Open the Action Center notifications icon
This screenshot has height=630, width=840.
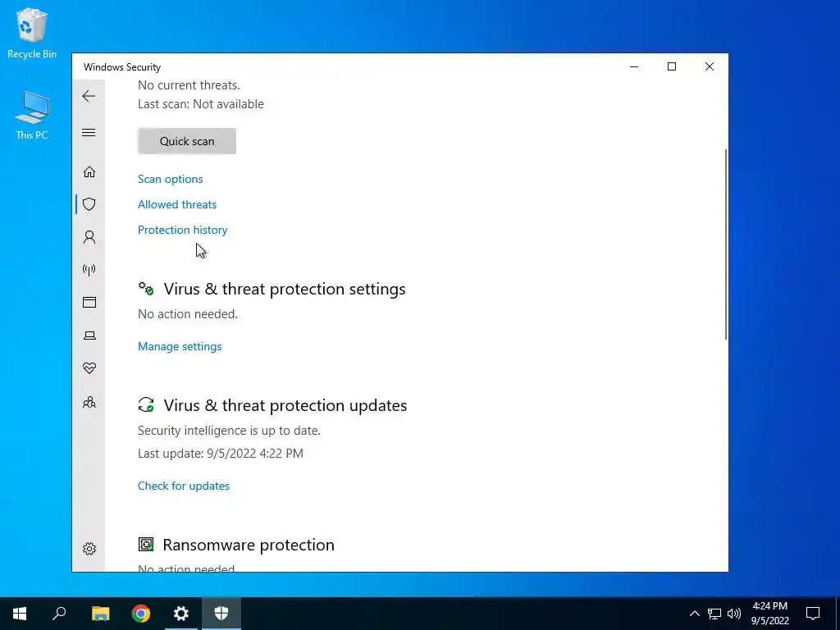813,614
